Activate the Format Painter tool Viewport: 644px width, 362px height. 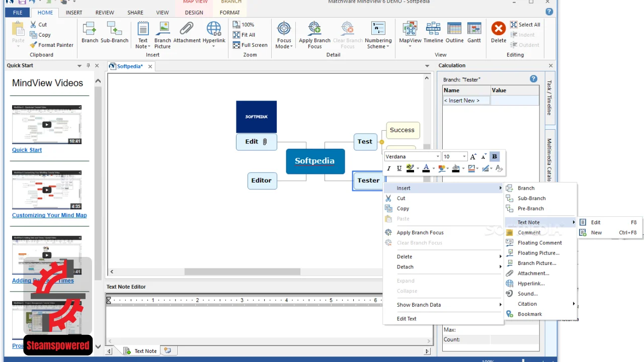coord(51,45)
